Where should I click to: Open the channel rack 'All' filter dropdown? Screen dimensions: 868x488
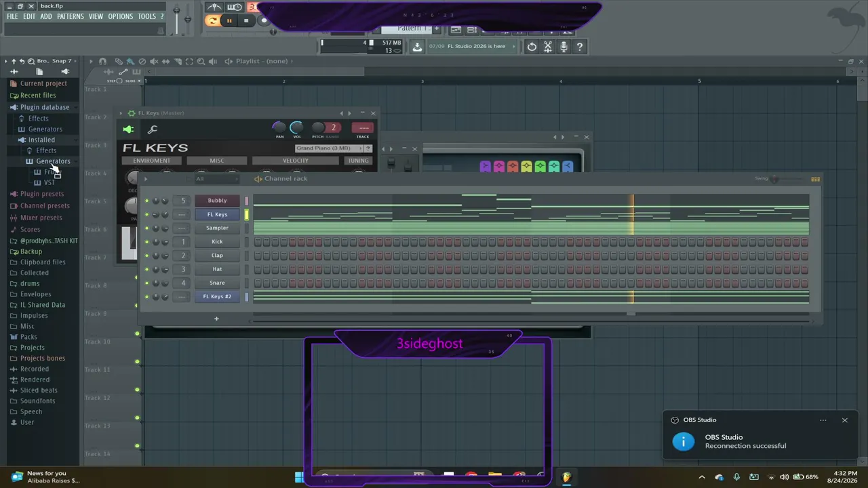(216, 179)
